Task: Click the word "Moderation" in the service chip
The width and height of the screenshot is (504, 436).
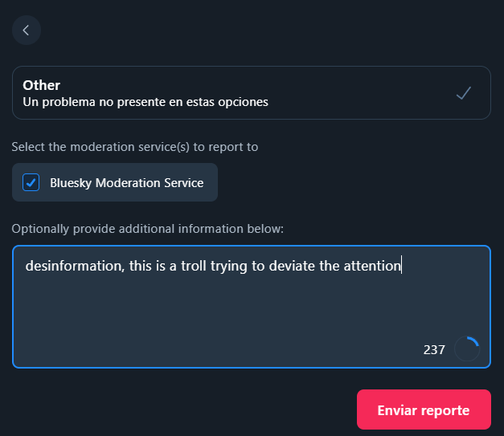Action: pyautogui.click(x=126, y=182)
